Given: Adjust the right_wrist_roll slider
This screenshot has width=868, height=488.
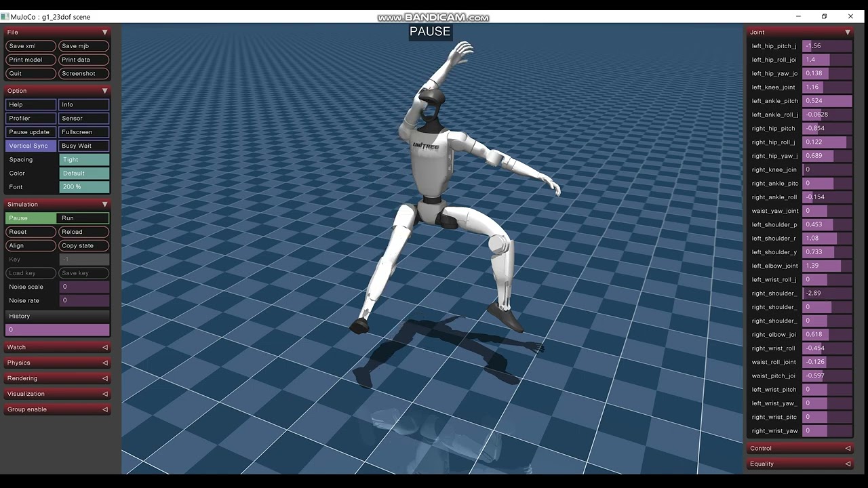Looking at the screenshot, I should (x=827, y=348).
